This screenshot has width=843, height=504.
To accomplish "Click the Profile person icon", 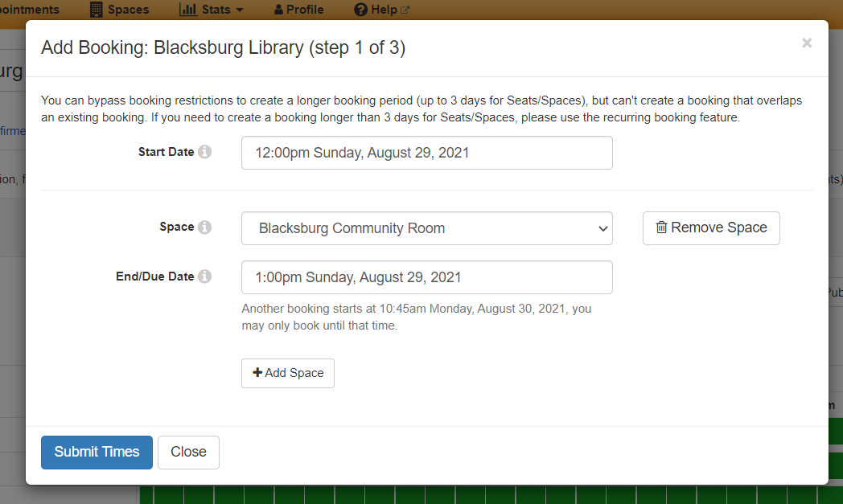I will coord(278,10).
